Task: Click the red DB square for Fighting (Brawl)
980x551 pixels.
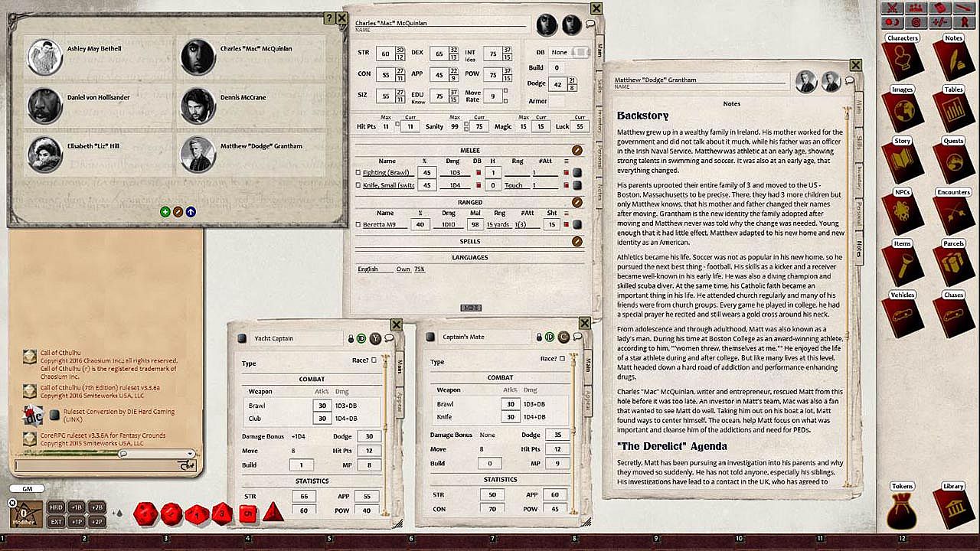Action: pyautogui.click(x=479, y=173)
